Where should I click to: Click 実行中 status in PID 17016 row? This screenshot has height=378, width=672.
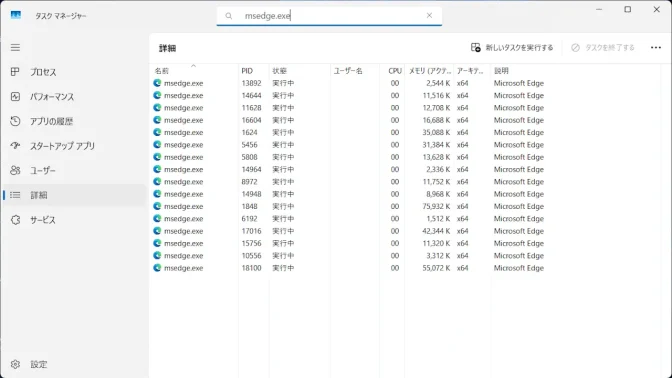click(x=283, y=231)
